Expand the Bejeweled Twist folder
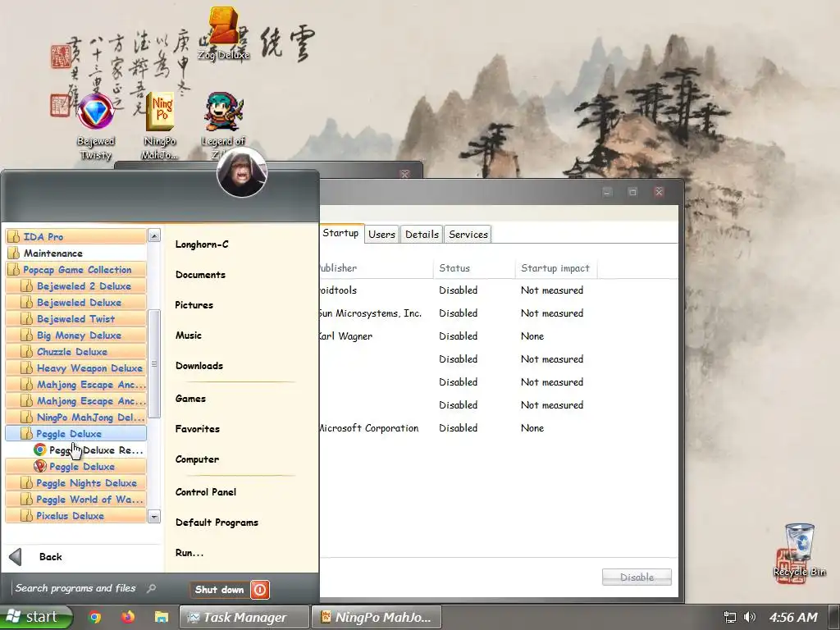Image resolution: width=840 pixels, height=630 pixels. pyautogui.click(x=75, y=319)
